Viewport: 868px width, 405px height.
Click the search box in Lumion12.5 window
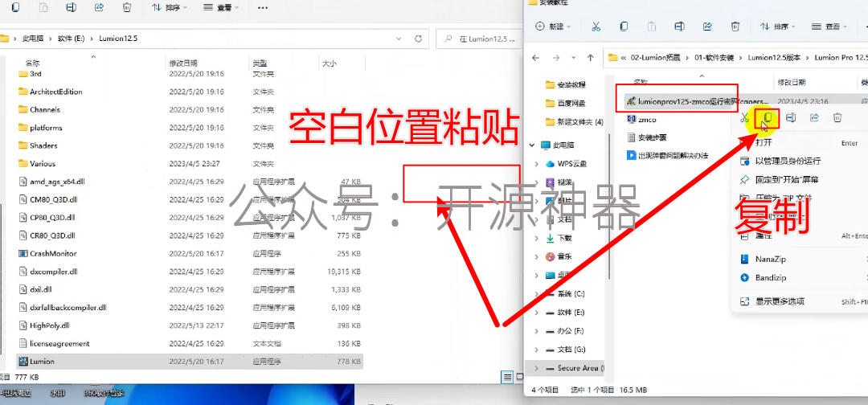click(480, 39)
